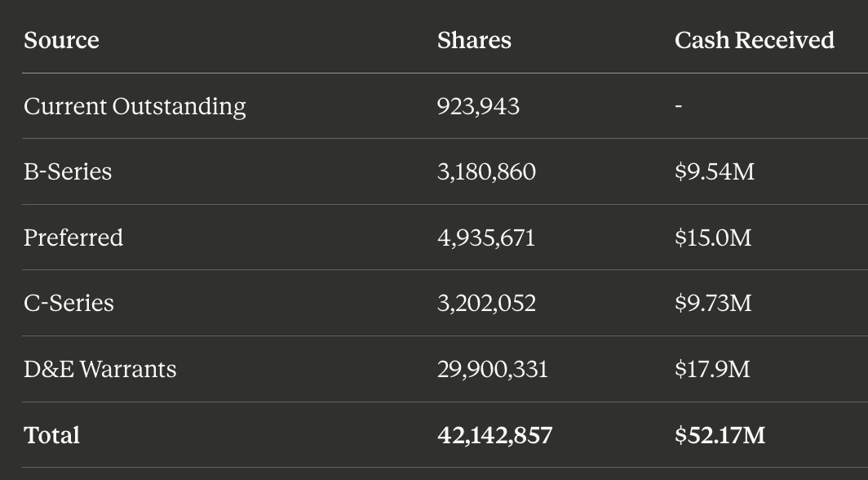Click the $15.0M cash value

point(713,238)
